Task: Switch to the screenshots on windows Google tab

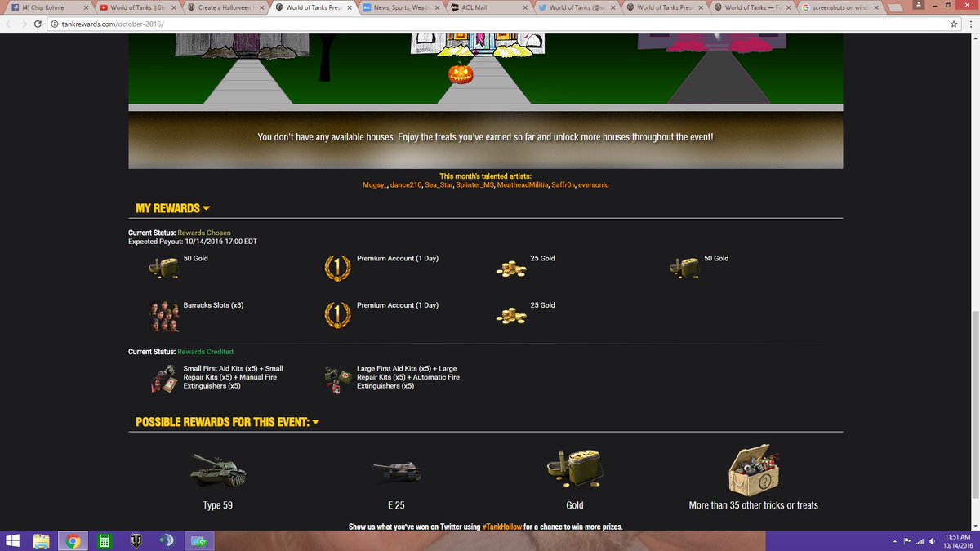Action: tap(841, 7)
